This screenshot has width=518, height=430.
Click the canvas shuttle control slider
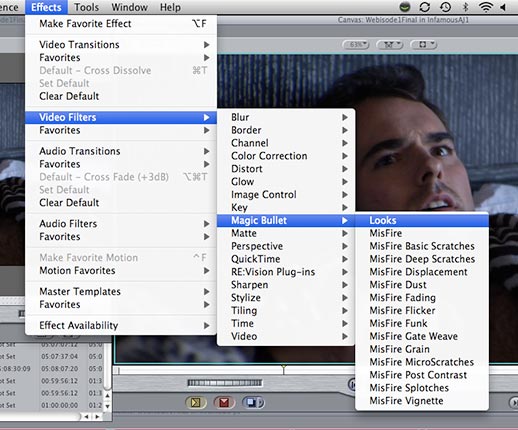[225, 383]
